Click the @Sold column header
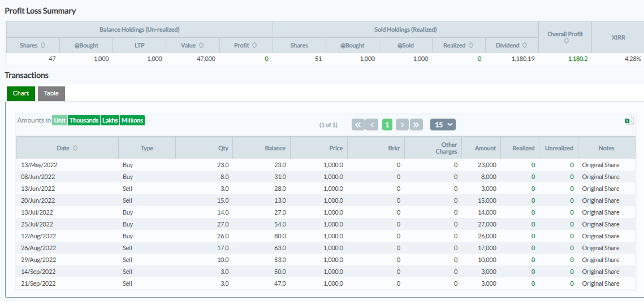The height and width of the screenshot is (301, 644). tap(405, 46)
